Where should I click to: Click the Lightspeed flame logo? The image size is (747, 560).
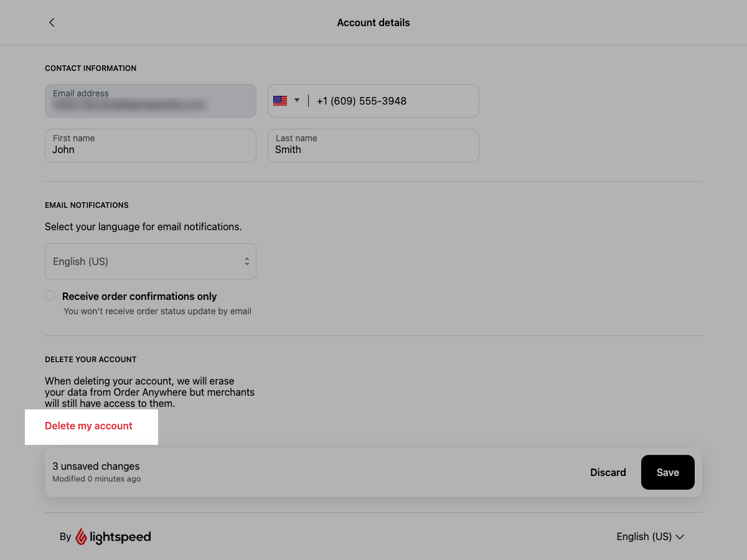82,536
